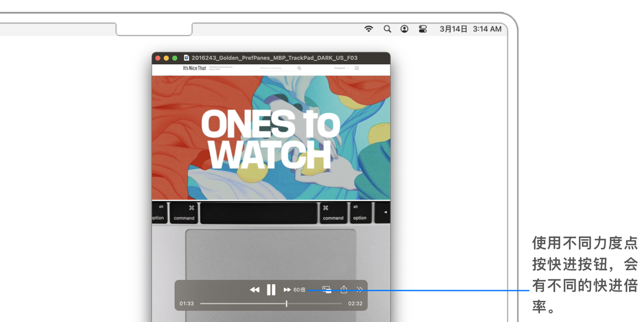
Task: Click the It's Nice That logo
Action: click(194, 68)
